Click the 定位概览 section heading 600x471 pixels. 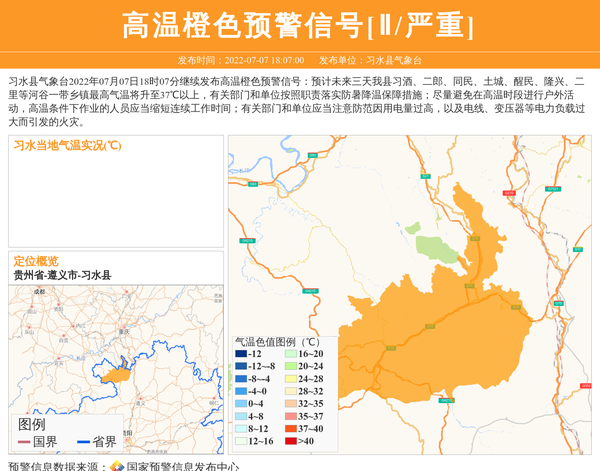pyautogui.click(x=36, y=261)
